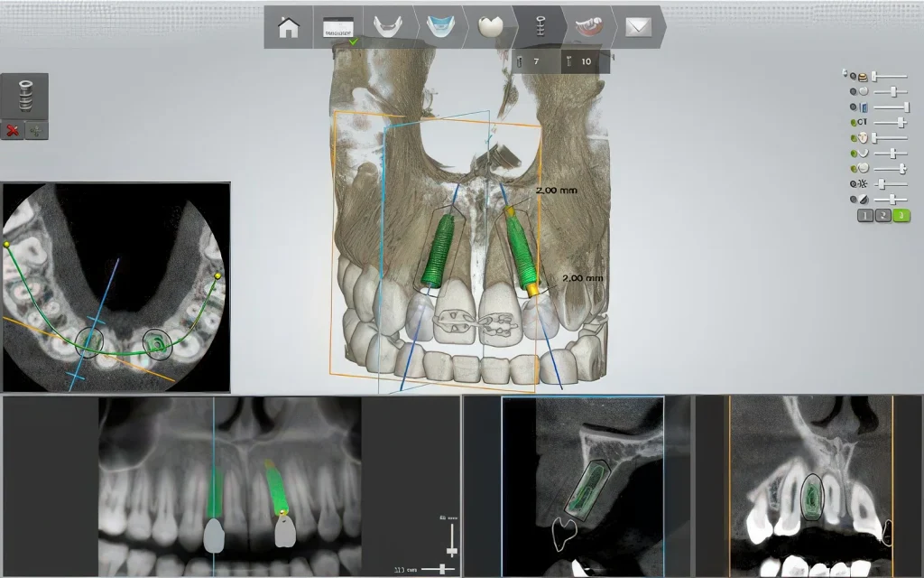Open the patient card workflow step
This screenshot has height=578, width=924.
click(337, 27)
